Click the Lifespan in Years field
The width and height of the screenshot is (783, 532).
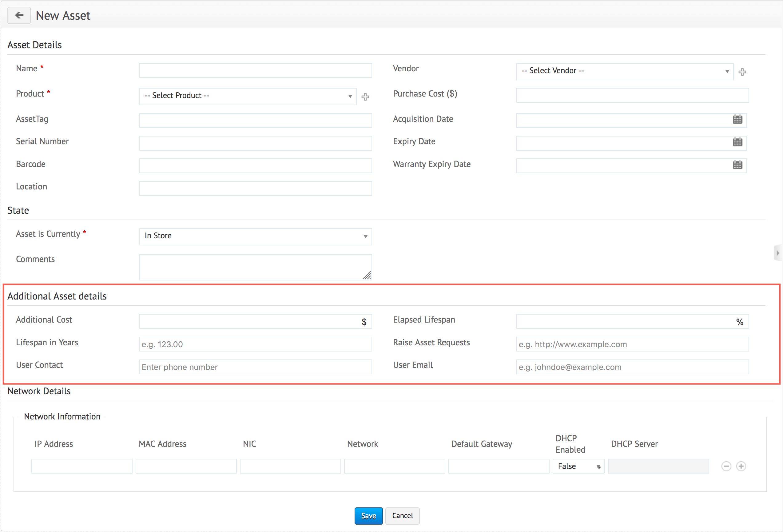pos(255,344)
